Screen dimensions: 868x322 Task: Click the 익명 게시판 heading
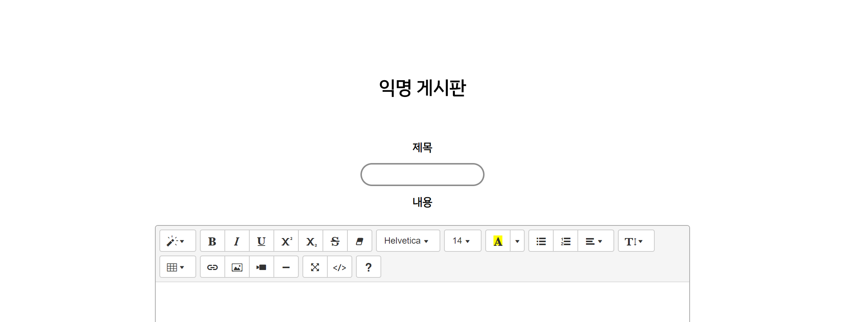pos(422,88)
